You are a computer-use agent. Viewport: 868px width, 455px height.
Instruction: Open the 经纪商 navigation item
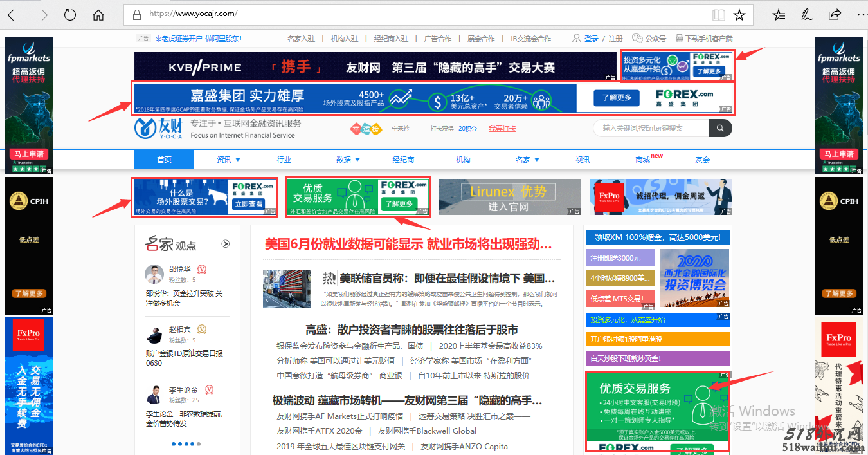(403, 160)
